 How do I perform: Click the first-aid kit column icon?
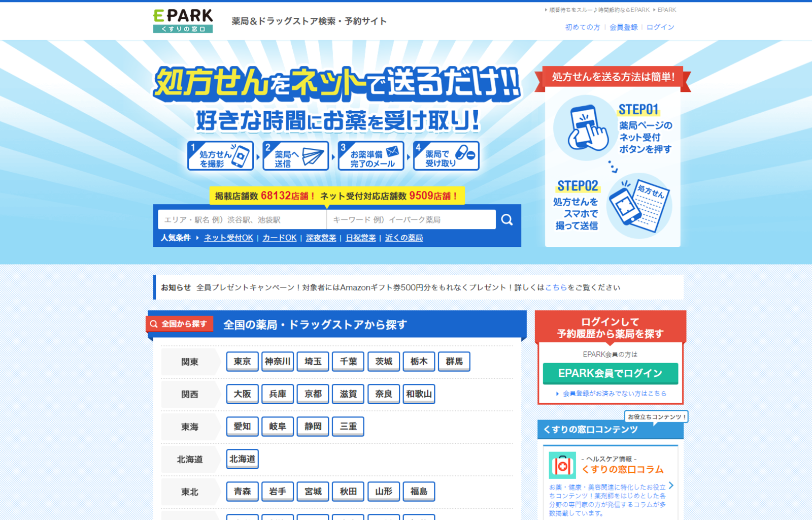click(x=562, y=465)
